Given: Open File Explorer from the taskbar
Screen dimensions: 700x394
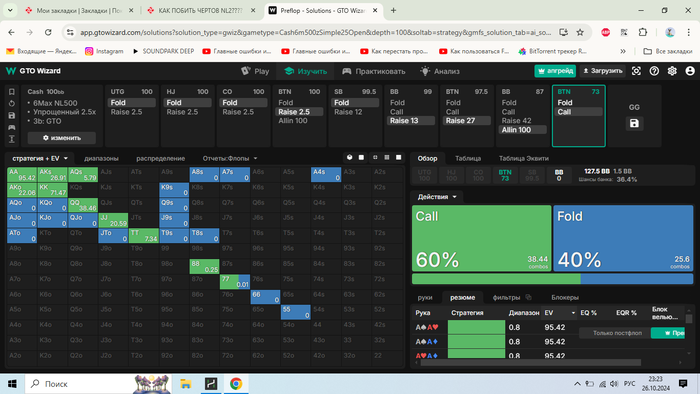Looking at the screenshot, I should click(x=186, y=384).
